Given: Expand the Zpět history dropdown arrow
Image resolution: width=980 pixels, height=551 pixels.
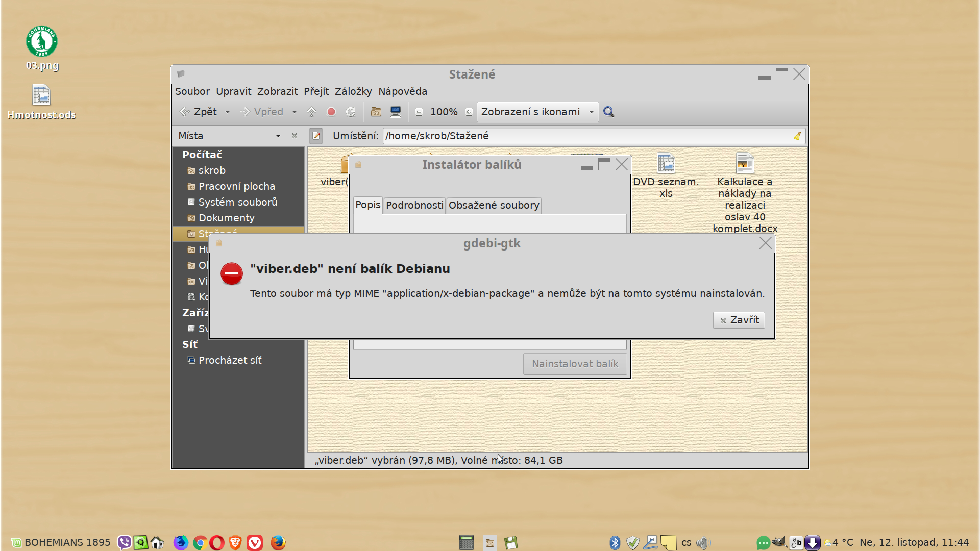Looking at the screenshot, I should click(x=228, y=112).
